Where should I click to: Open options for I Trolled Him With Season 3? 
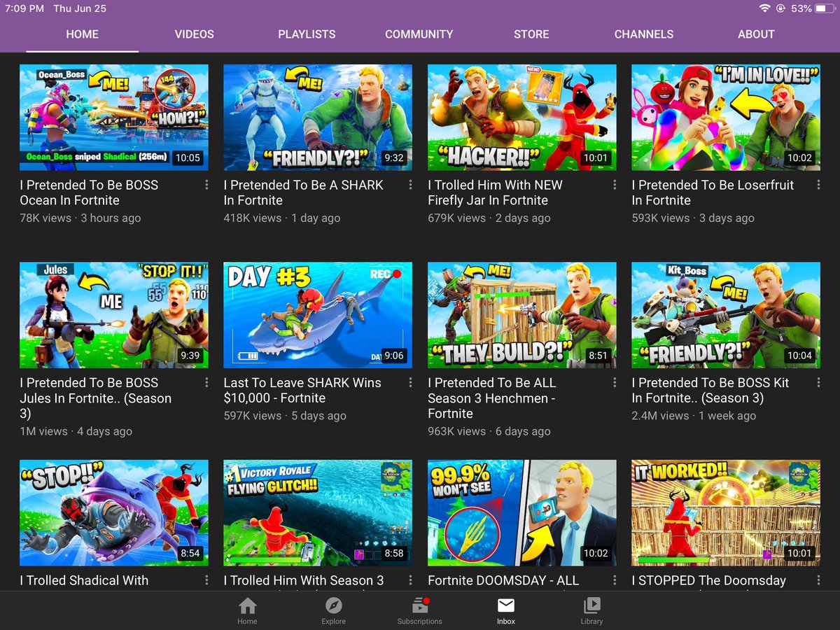(410, 580)
